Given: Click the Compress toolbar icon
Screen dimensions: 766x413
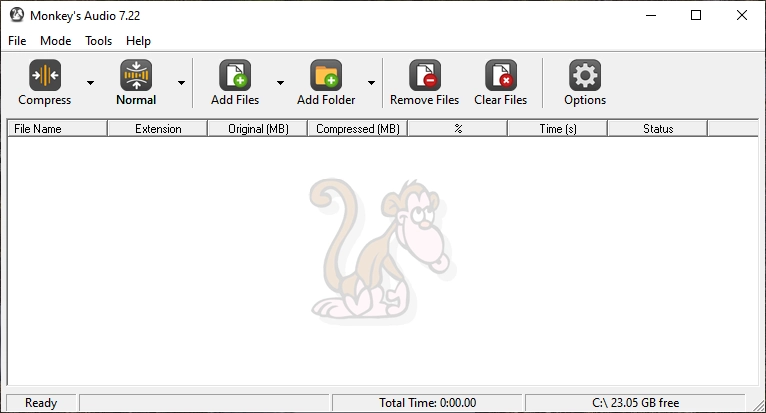Looking at the screenshot, I should 45,75.
